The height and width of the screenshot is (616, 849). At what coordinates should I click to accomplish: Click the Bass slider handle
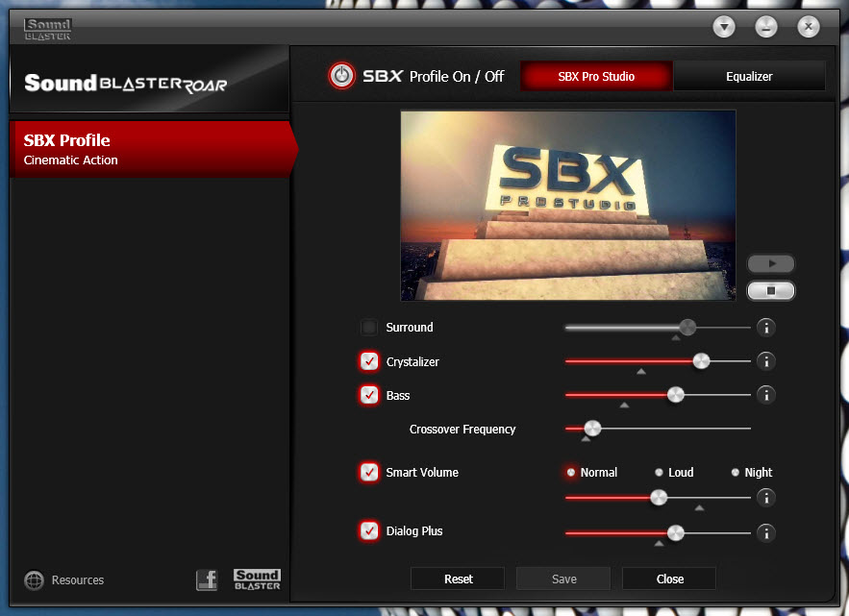[x=676, y=395]
